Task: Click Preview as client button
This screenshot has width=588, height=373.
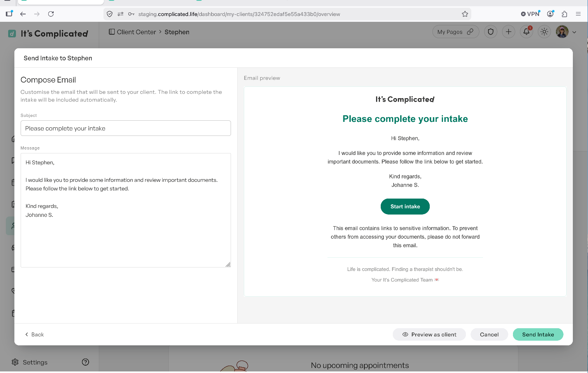Action: click(x=429, y=334)
